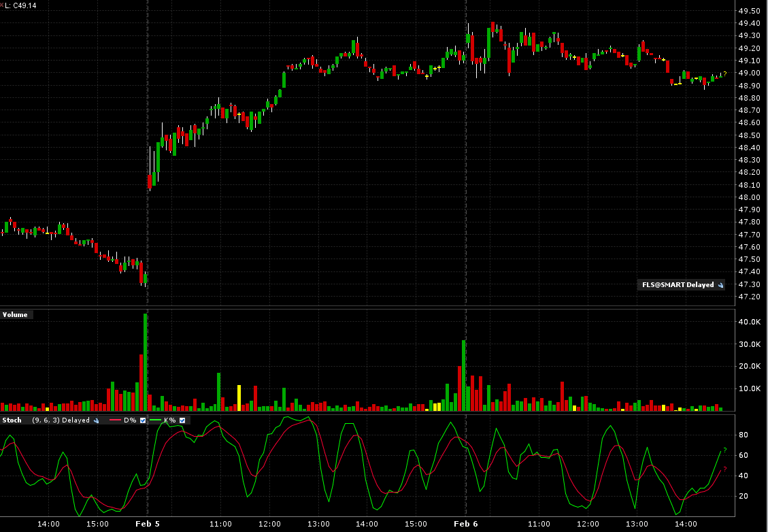Image resolution: width=768 pixels, height=532 pixels.
Task: Uncheck the D% line checkbox
Action: [143, 420]
